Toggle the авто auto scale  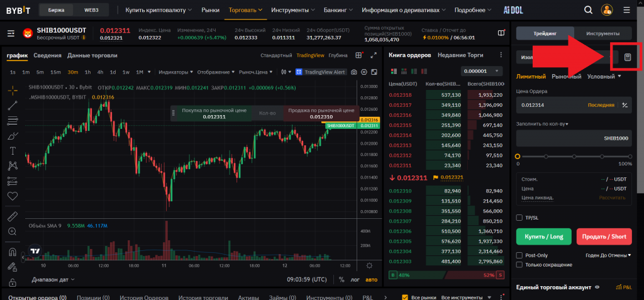tap(371, 279)
